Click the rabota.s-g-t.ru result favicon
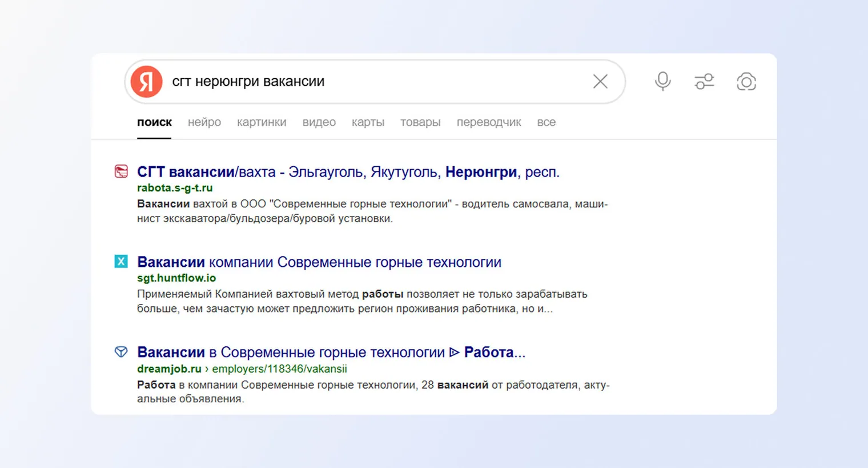Screen dimensions: 868x468 121,171
